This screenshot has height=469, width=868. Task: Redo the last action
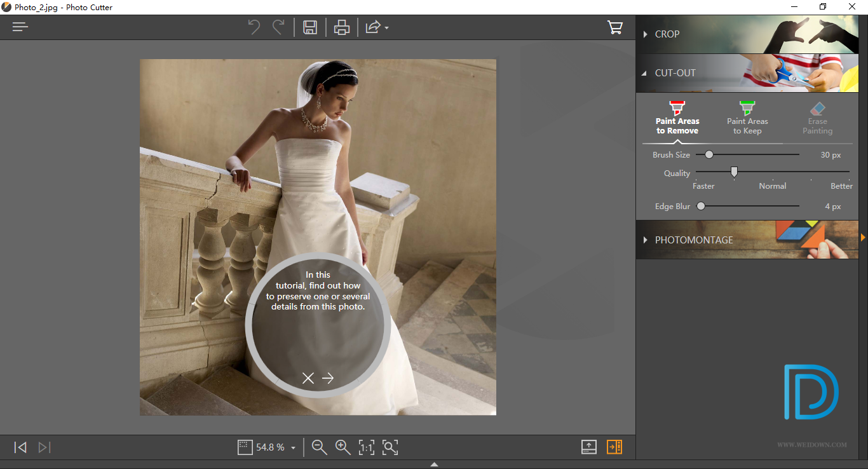point(278,27)
